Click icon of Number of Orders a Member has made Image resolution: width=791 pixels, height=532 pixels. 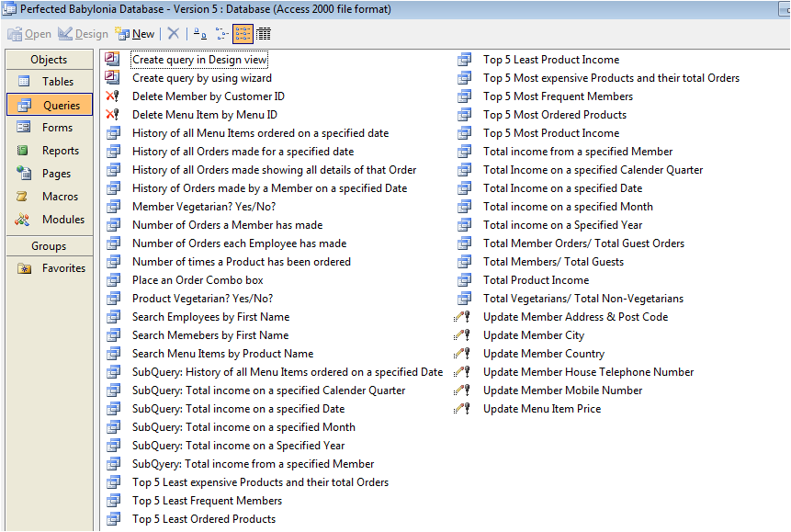point(114,224)
